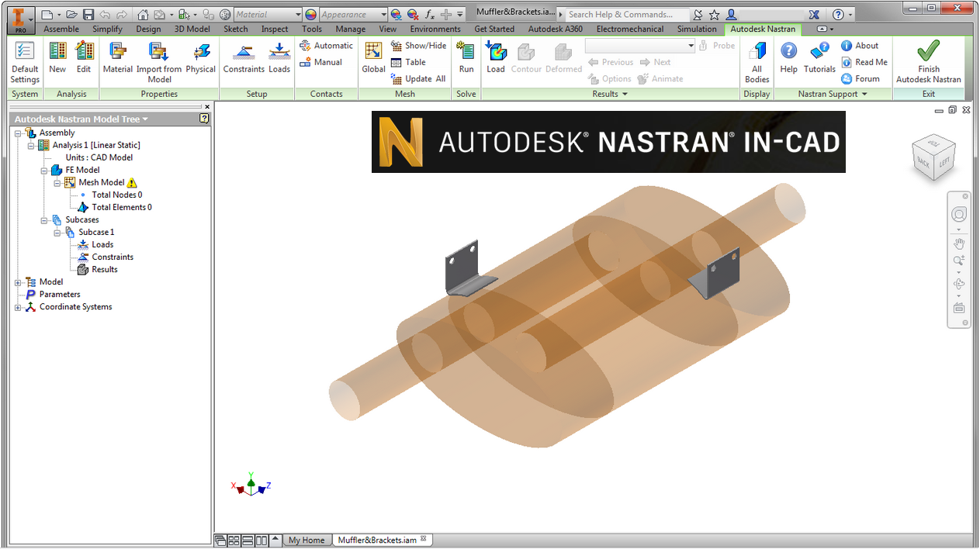This screenshot has height=549, width=980.
Task: Open Nastran Tutorials
Action: (819, 58)
